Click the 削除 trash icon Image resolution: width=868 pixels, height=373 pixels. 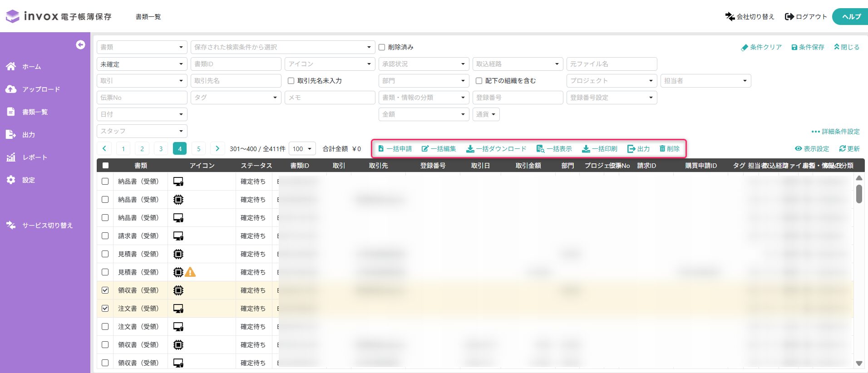tap(662, 149)
